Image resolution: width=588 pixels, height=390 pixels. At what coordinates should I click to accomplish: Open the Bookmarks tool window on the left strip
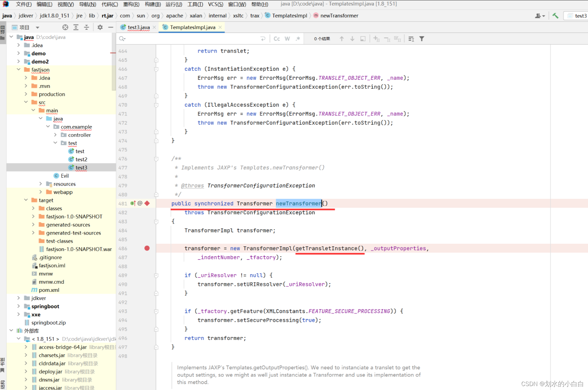tap(3, 365)
